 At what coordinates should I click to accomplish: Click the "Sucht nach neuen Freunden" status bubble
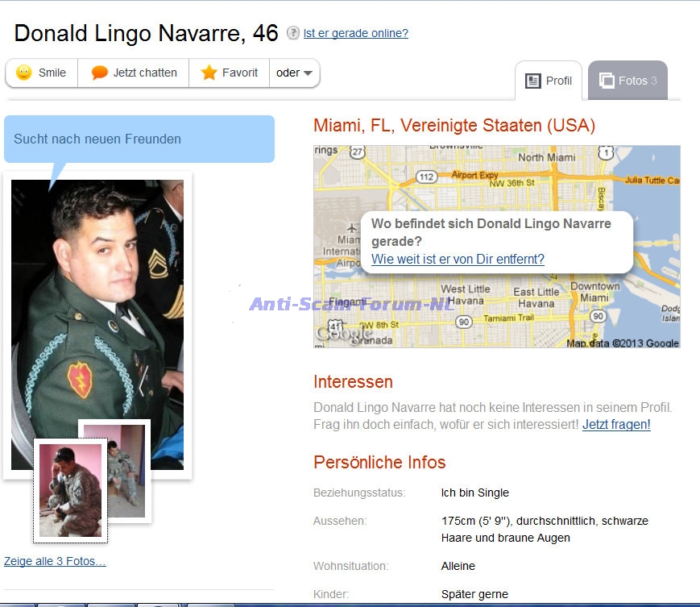[x=139, y=139]
